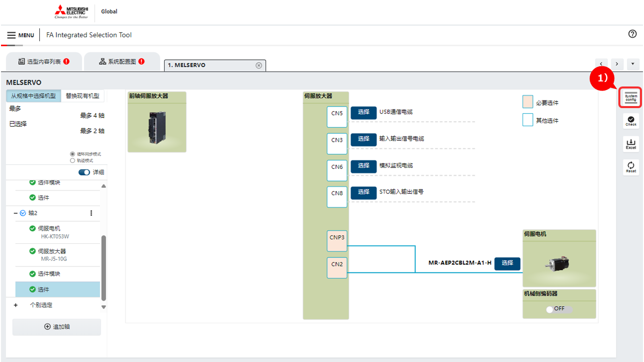Open the Global link

[x=109, y=12]
